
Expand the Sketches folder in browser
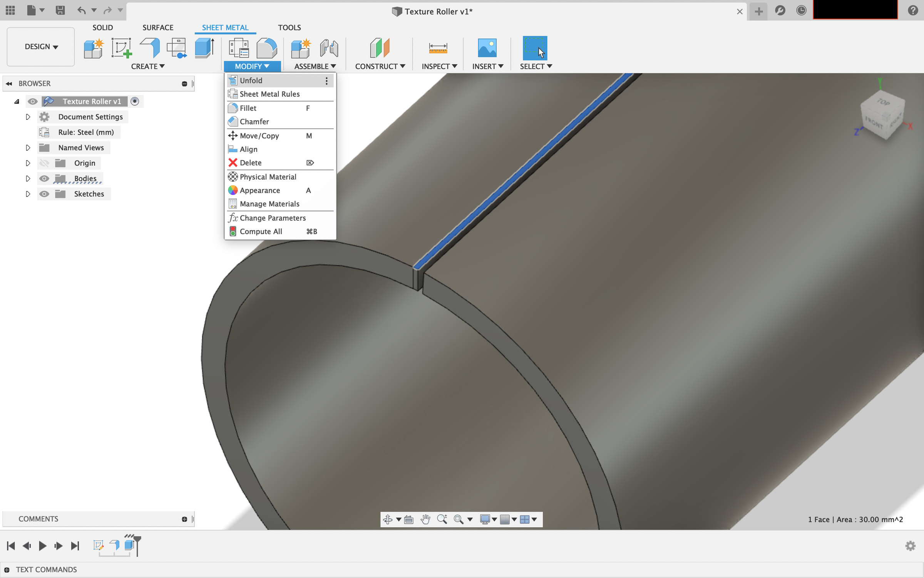coord(28,194)
